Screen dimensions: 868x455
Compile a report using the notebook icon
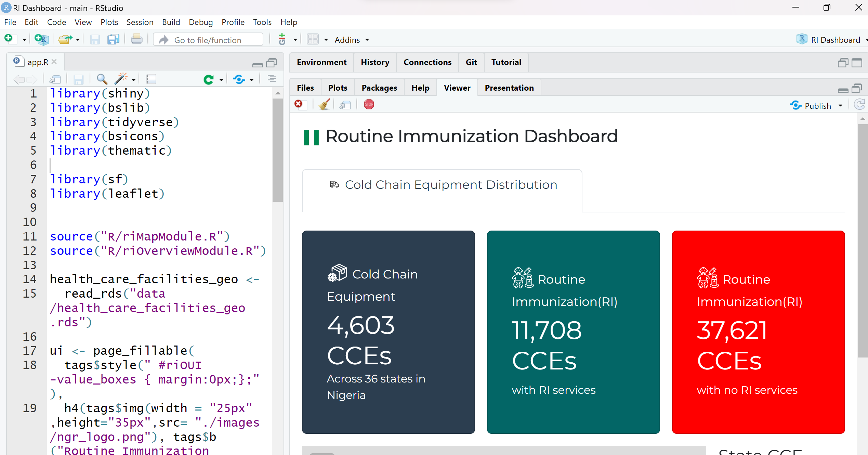(x=151, y=79)
